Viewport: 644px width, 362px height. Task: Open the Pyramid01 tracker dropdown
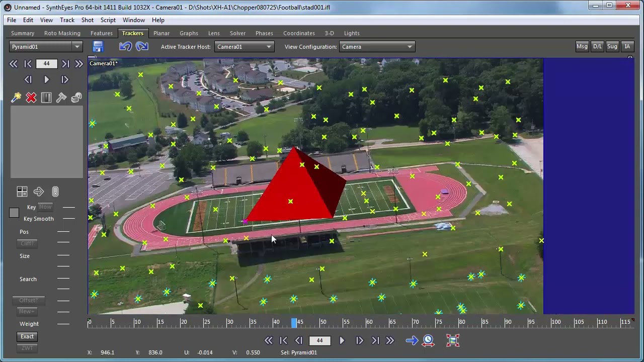[46, 47]
